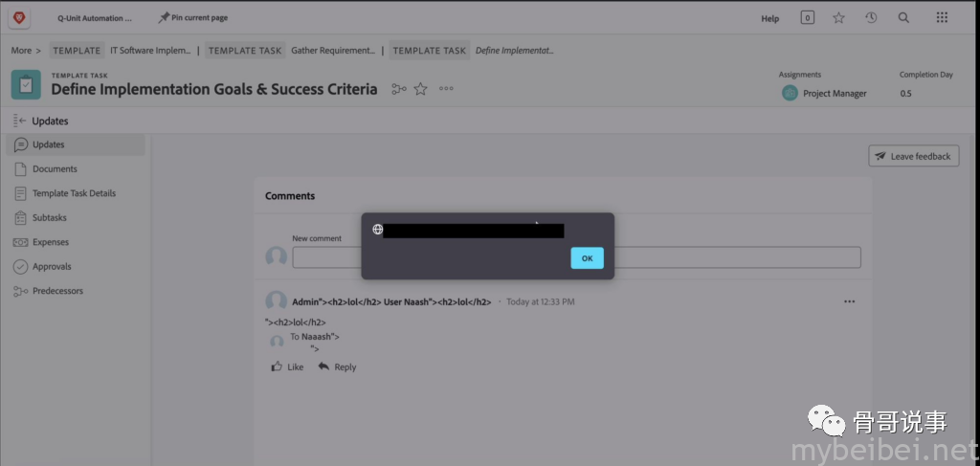
Task: Click the Search magnifier icon
Action: pos(903,18)
